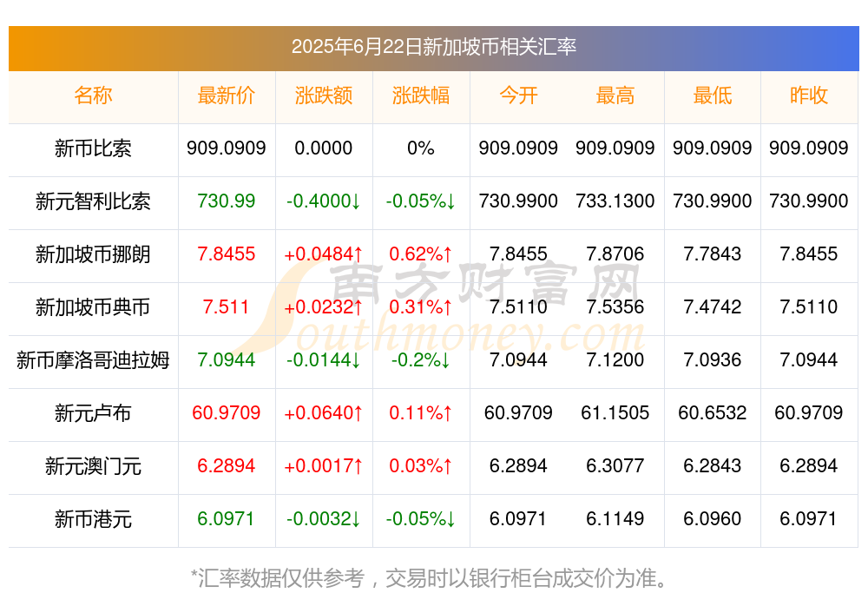Select the 最低 column header
The image size is (868, 606).
[713, 96]
